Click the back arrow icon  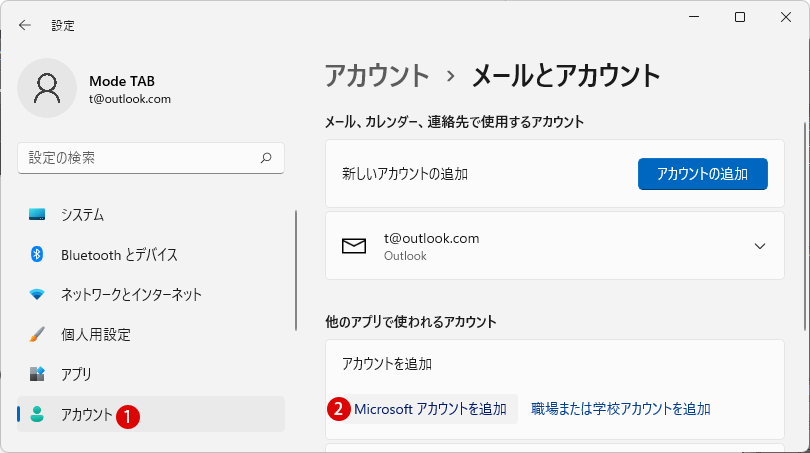(x=25, y=25)
